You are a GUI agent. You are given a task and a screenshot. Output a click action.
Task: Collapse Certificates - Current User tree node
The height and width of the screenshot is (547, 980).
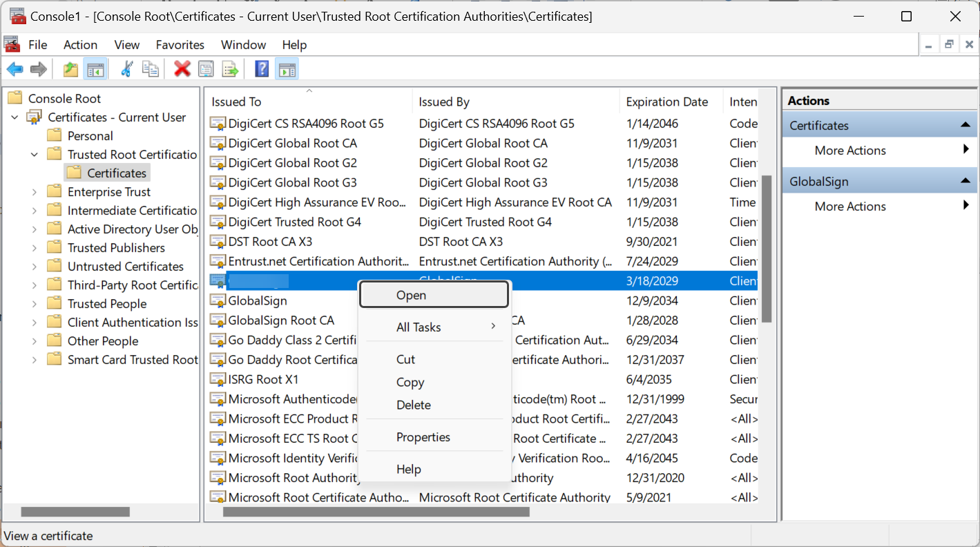coord(15,117)
